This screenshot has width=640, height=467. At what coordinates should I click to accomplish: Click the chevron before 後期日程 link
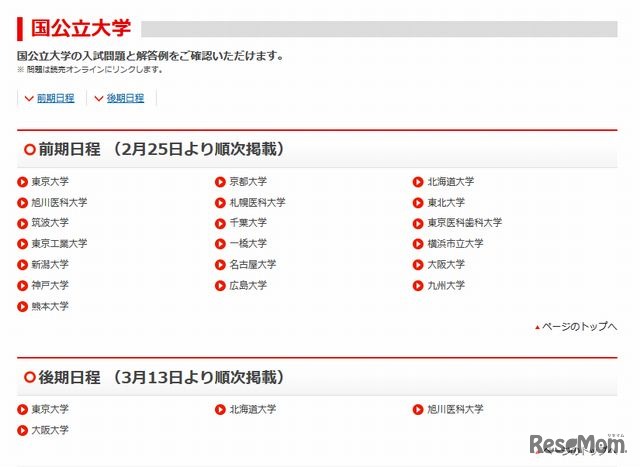tap(99, 98)
